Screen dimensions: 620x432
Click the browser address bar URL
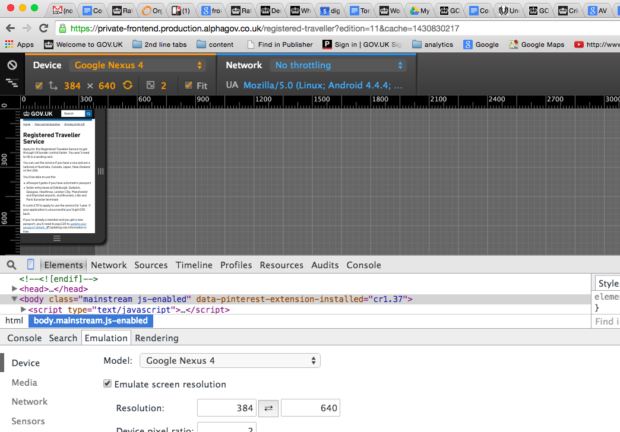[x=265, y=28]
